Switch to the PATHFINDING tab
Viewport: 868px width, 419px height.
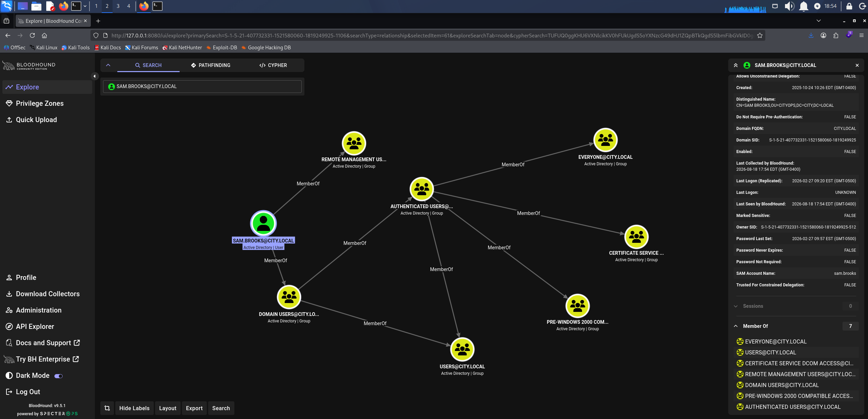(x=211, y=65)
